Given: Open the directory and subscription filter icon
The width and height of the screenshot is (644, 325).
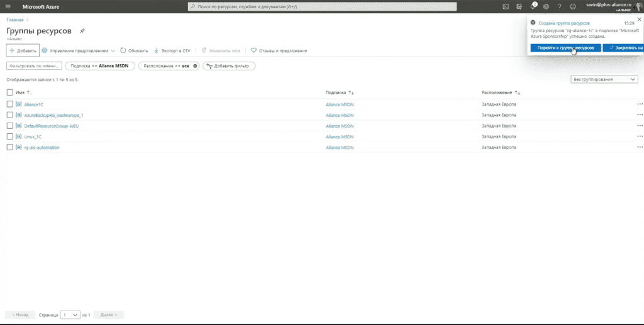Looking at the screenshot, I should coord(519,6).
